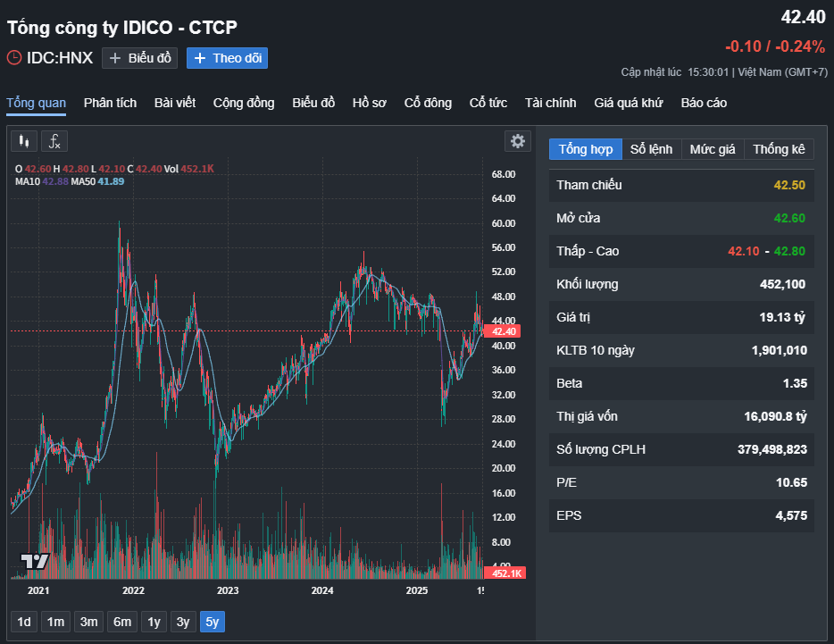This screenshot has width=834, height=644.
Task: Open the fx indicators menu
Action: [54, 141]
